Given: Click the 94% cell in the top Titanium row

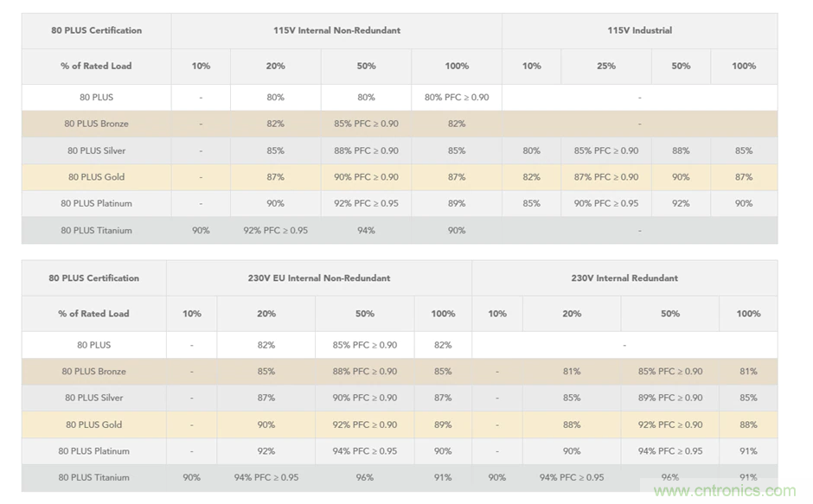Looking at the screenshot, I should 366,230.
